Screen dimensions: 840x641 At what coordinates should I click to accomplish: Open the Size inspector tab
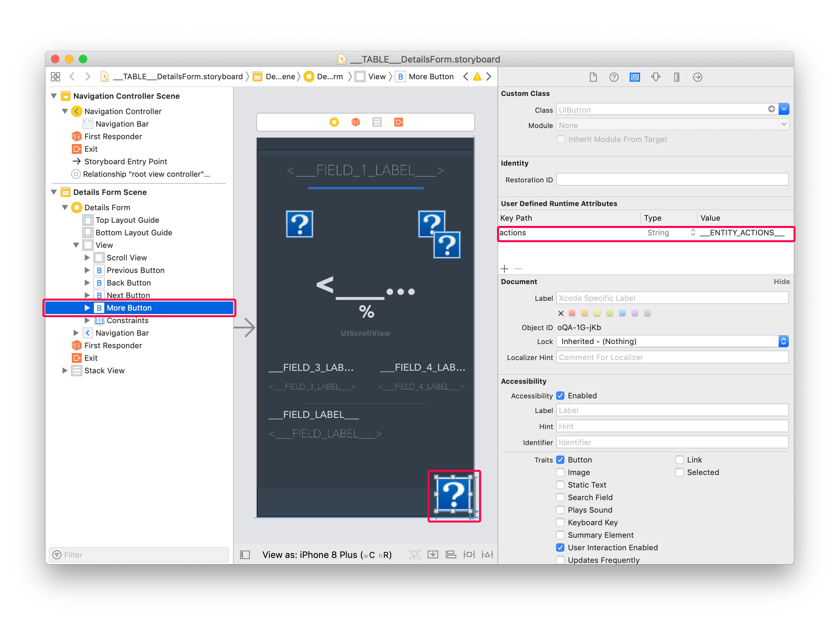coord(677,77)
